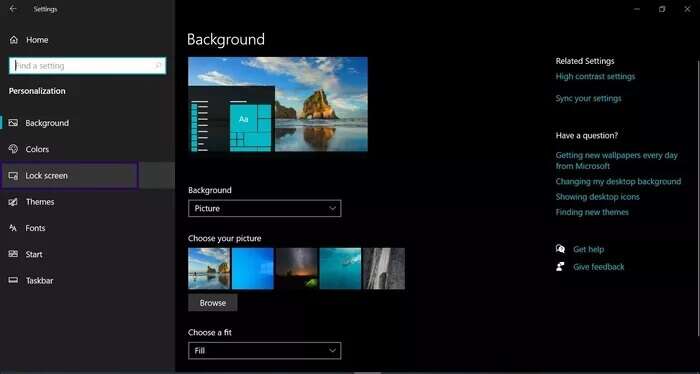The image size is (700, 374).
Task: Open the Start settings section
Action: point(88,254)
